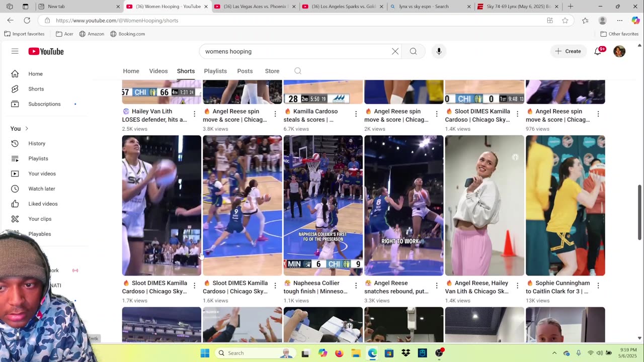This screenshot has height=362, width=644.
Task: Refresh the current page
Action: click(x=27, y=20)
